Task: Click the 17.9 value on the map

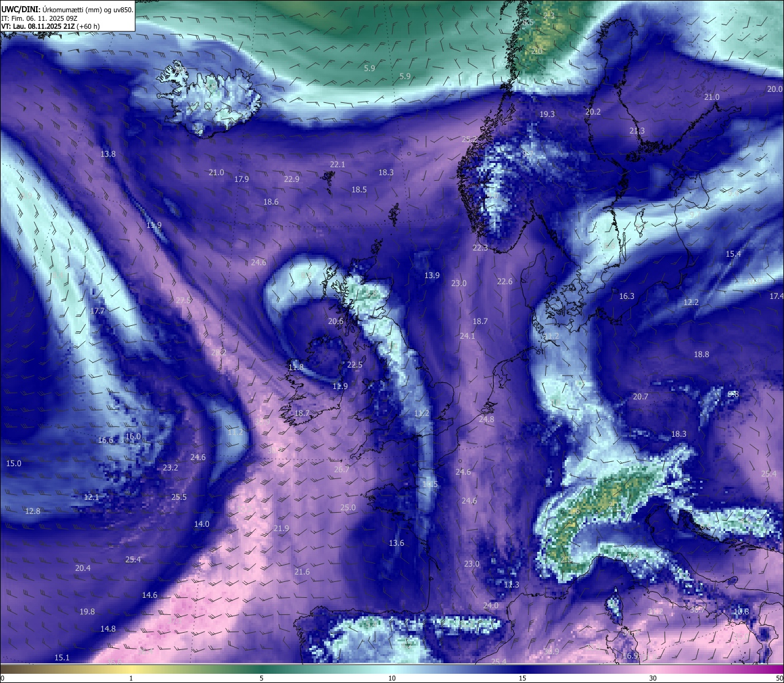Action: point(241,179)
